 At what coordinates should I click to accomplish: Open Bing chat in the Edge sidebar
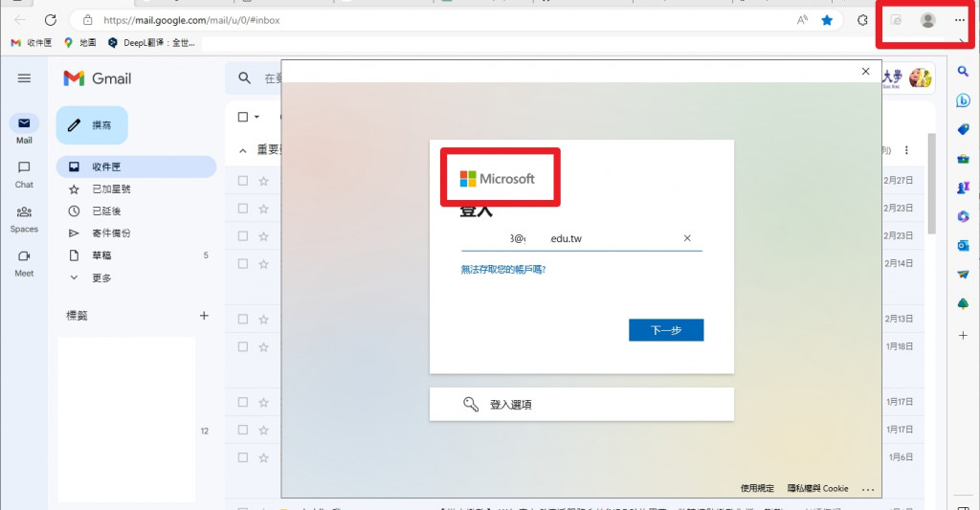coord(963,100)
